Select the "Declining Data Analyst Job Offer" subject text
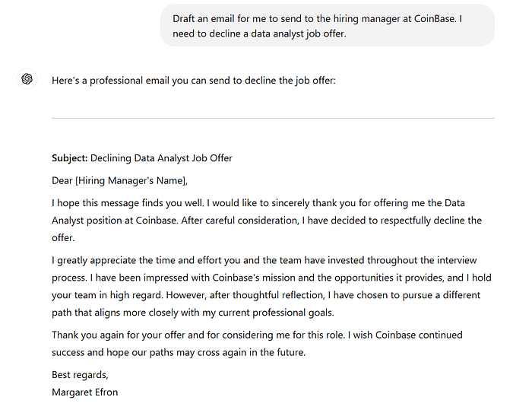This screenshot has height=413, width=532. (161, 158)
